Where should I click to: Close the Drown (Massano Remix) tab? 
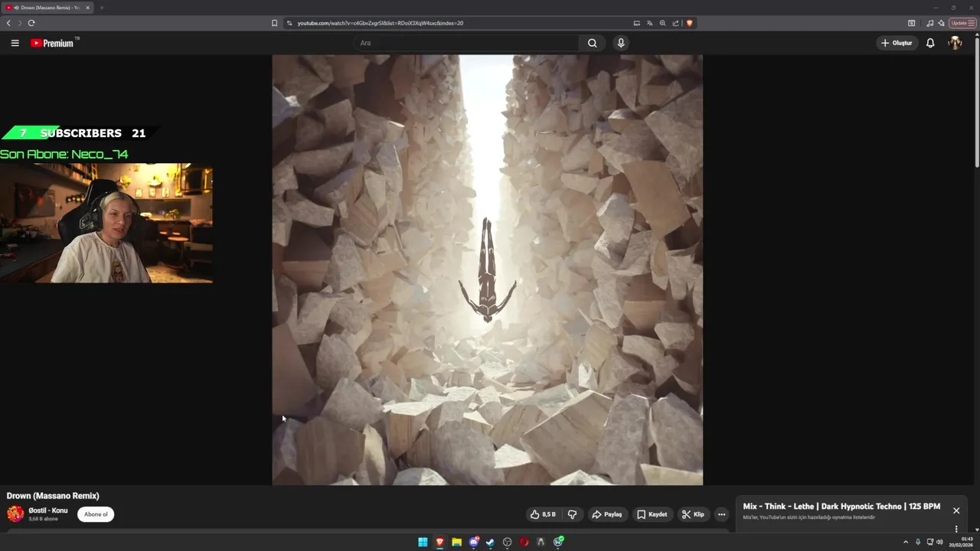click(87, 8)
